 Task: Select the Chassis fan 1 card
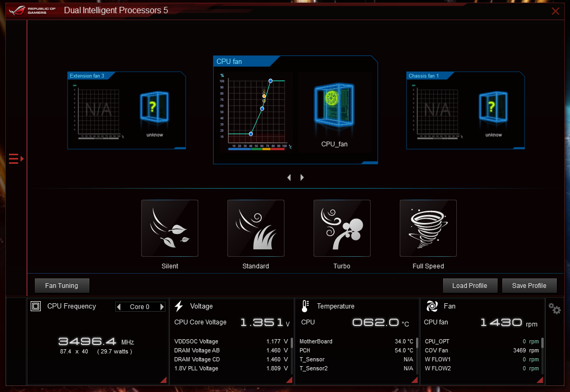coord(465,110)
